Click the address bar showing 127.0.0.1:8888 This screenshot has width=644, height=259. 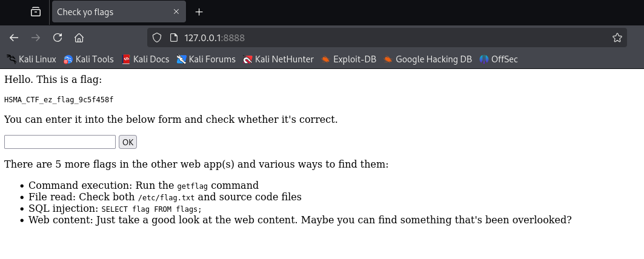coord(363,38)
